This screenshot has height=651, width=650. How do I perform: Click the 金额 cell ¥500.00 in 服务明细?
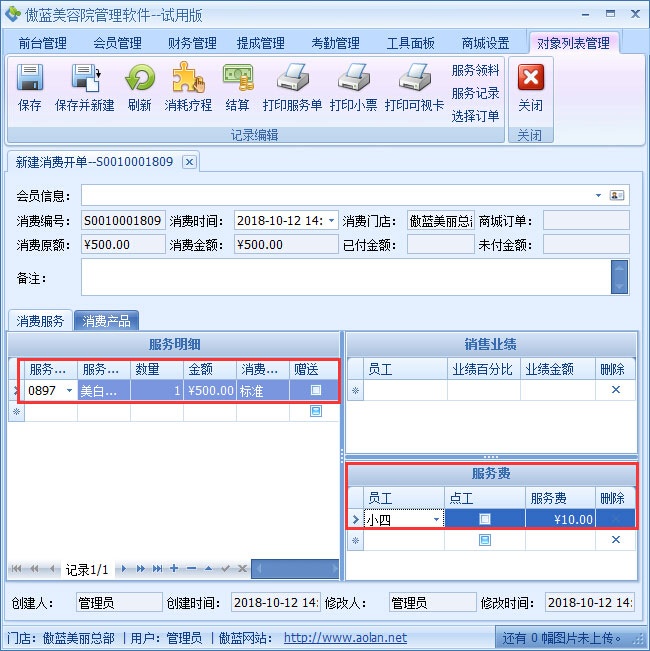[x=210, y=390]
